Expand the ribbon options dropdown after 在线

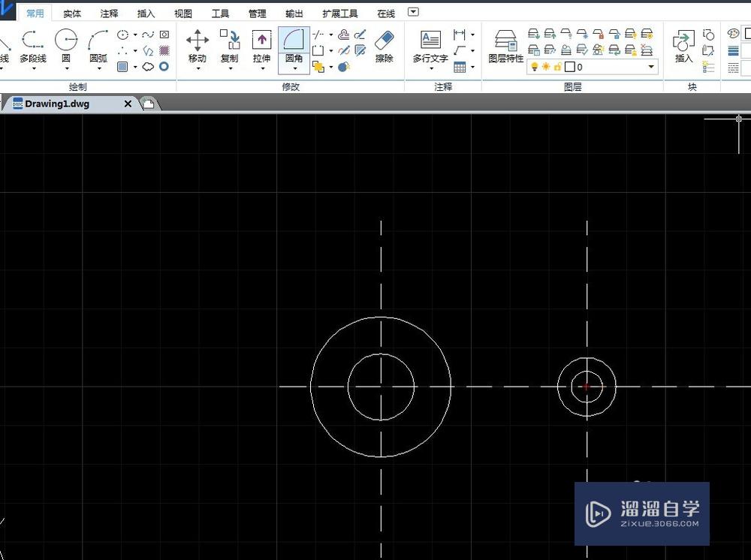point(413,12)
